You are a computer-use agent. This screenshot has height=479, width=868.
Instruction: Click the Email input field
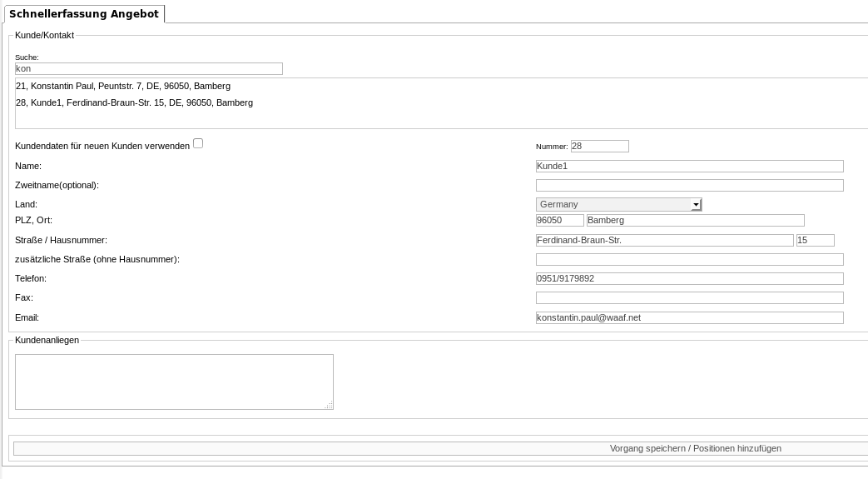(x=689, y=317)
